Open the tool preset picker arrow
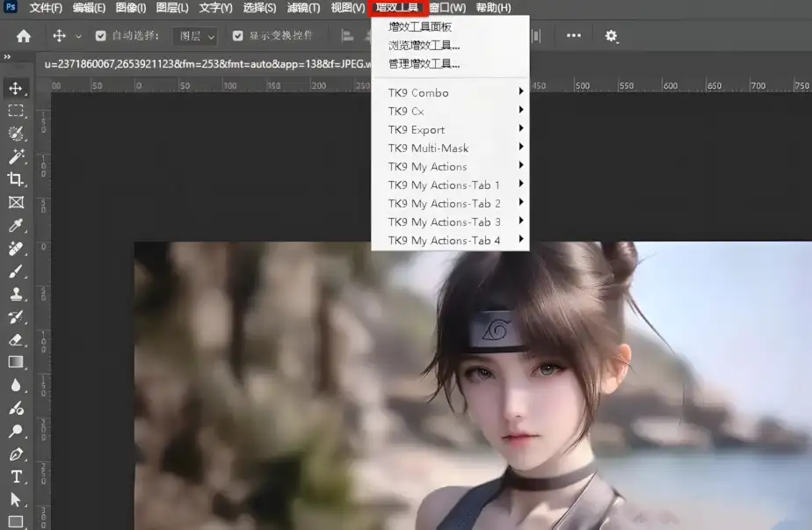 pos(78,36)
